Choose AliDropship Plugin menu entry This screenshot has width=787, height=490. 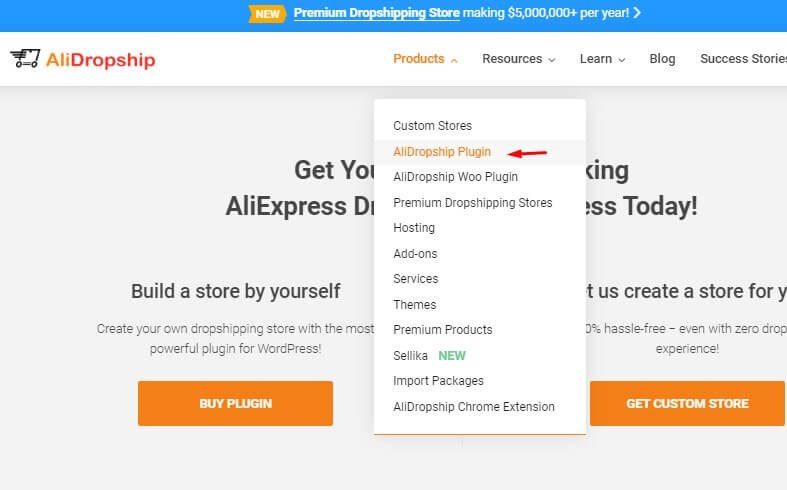(442, 152)
